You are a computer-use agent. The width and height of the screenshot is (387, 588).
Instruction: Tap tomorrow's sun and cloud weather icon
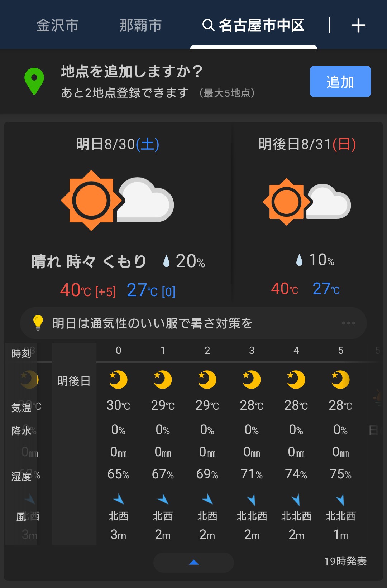[x=118, y=200]
